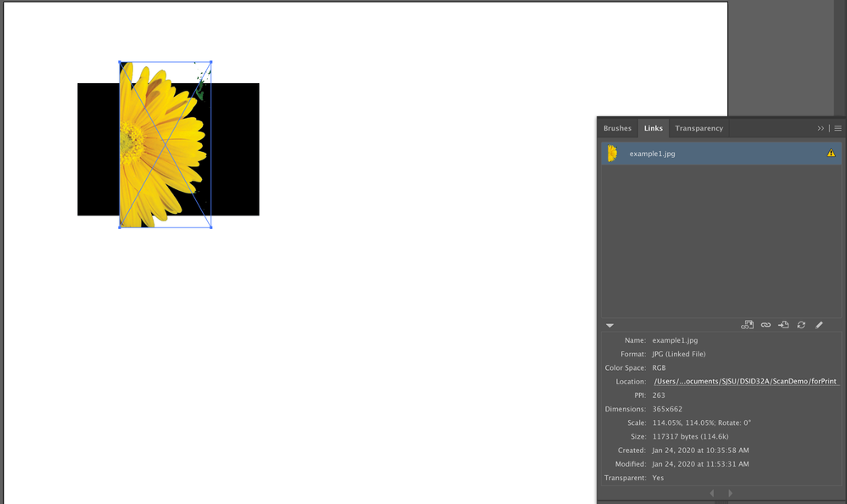Collapse the link info disclosure triangle
Image resolution: width=847 pixels, height=504 pixels.
pos(610,325)
